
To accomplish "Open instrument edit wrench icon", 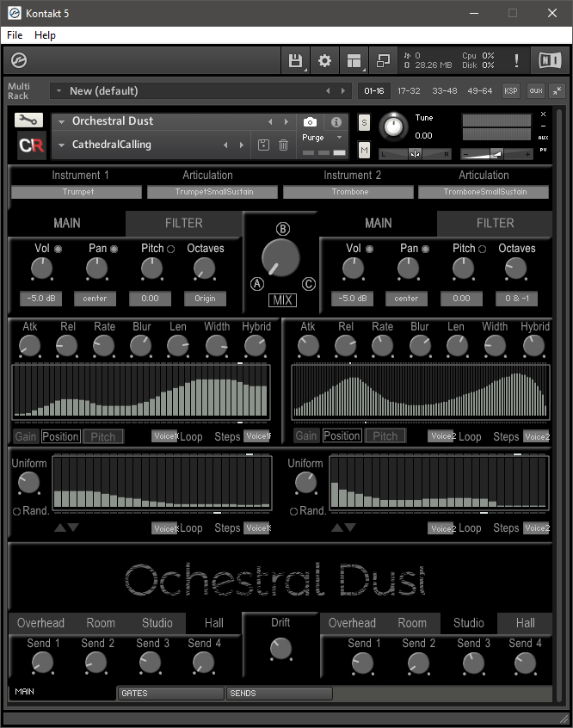I will [x=28, y=120].
